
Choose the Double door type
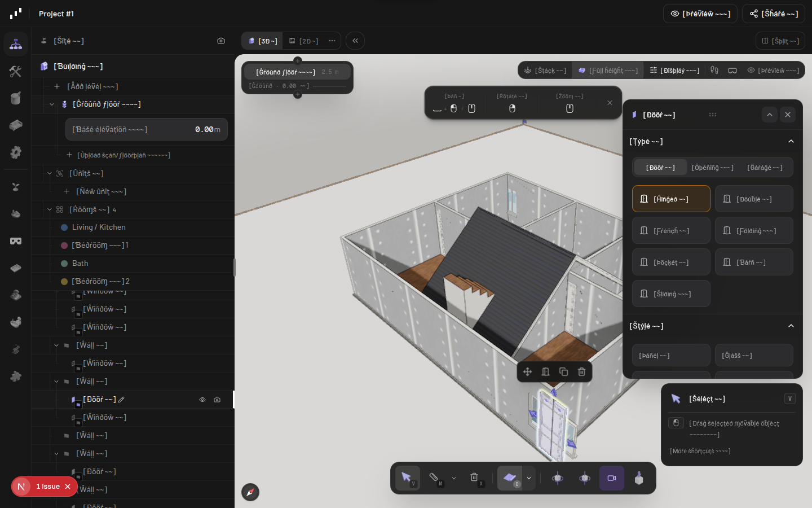point(754,199)
